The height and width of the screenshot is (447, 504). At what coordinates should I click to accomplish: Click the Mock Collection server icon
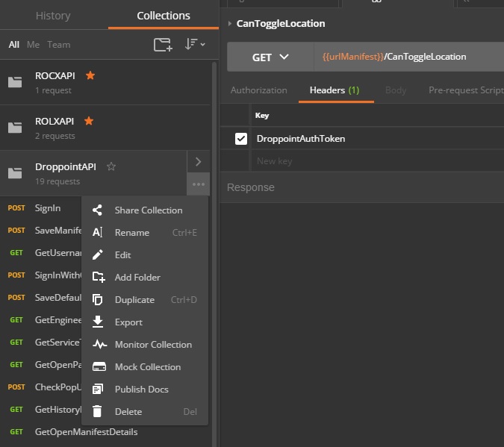click(x=99, y=366)
